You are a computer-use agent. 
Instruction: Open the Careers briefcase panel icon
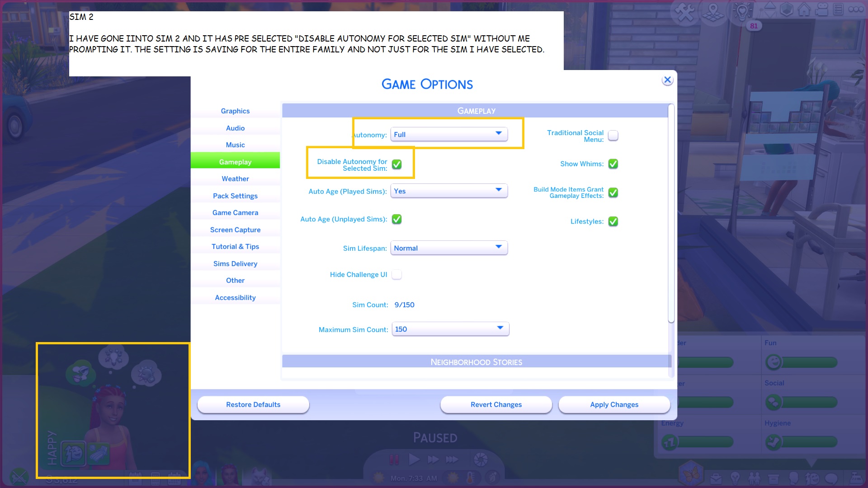[716, 478]
